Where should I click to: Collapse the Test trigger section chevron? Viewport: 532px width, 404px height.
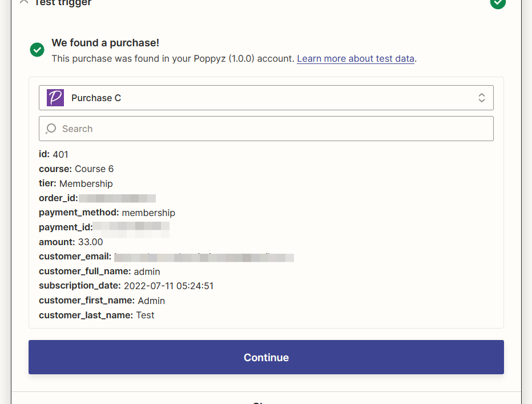[23, 2]
